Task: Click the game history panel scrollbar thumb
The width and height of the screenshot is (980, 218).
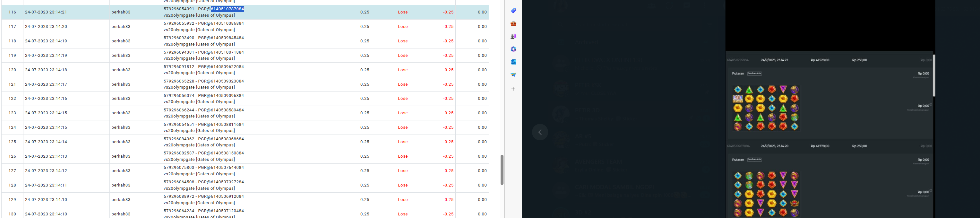Action: [933, 75]
